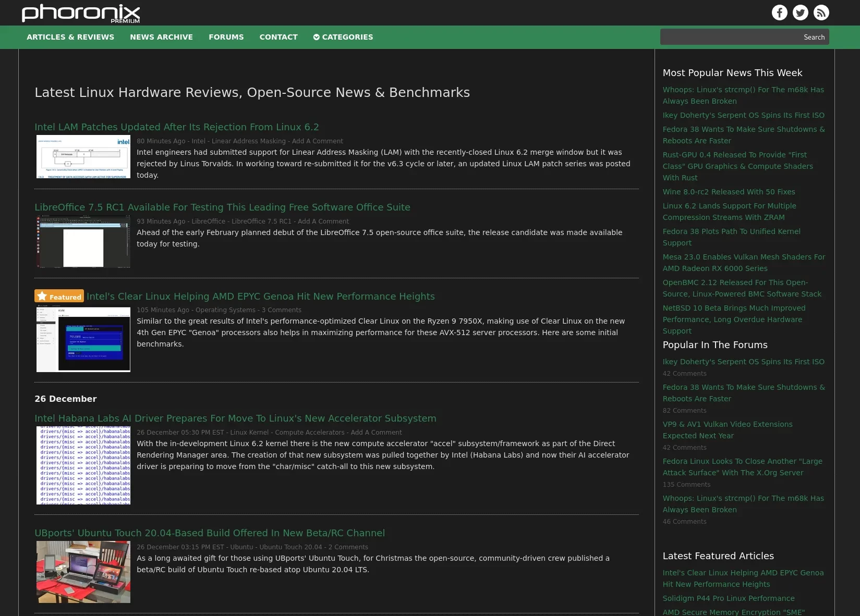Open Intel Habana Labs AI Driver headline
The height and width of the screenshot is (616, 860).
point(235,418)
